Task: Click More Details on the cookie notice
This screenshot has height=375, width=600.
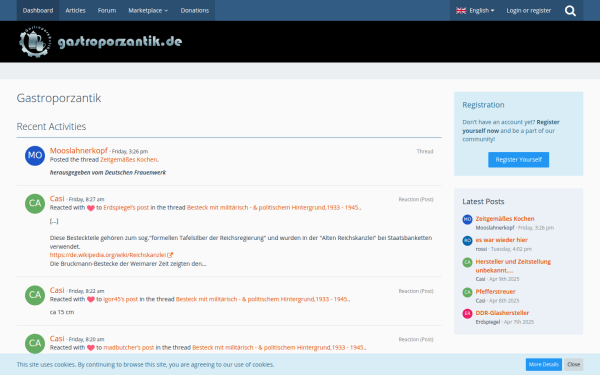Action: pos(543,364)
